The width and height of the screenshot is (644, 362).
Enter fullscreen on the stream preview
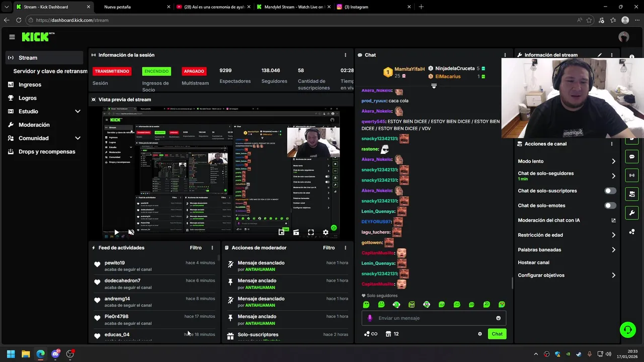point(311,232)
